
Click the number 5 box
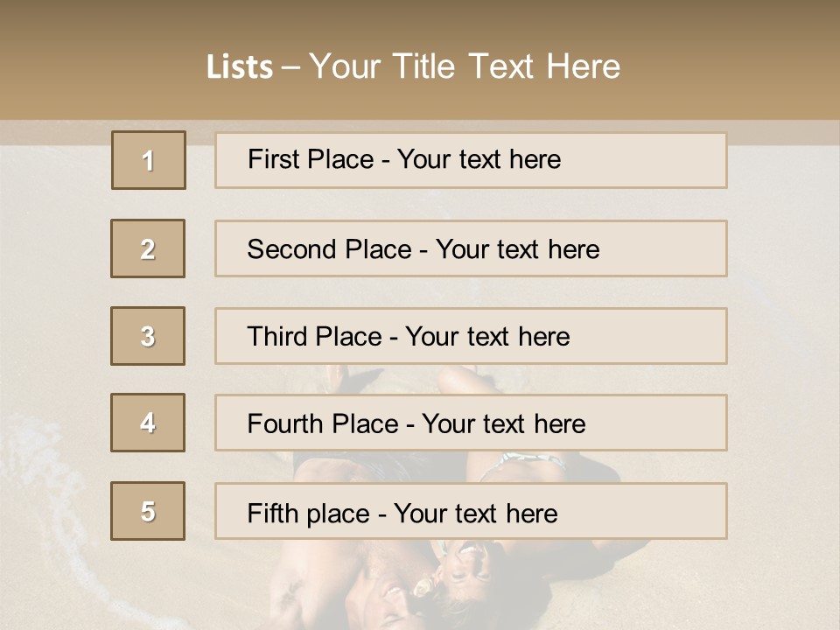(x=148, y=511)
